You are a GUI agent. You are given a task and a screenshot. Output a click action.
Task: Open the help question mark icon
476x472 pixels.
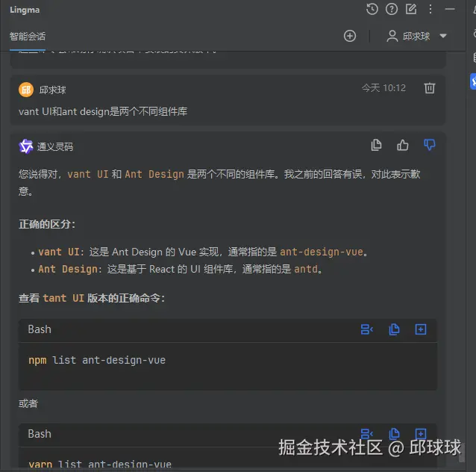click(x=391, y=9)
